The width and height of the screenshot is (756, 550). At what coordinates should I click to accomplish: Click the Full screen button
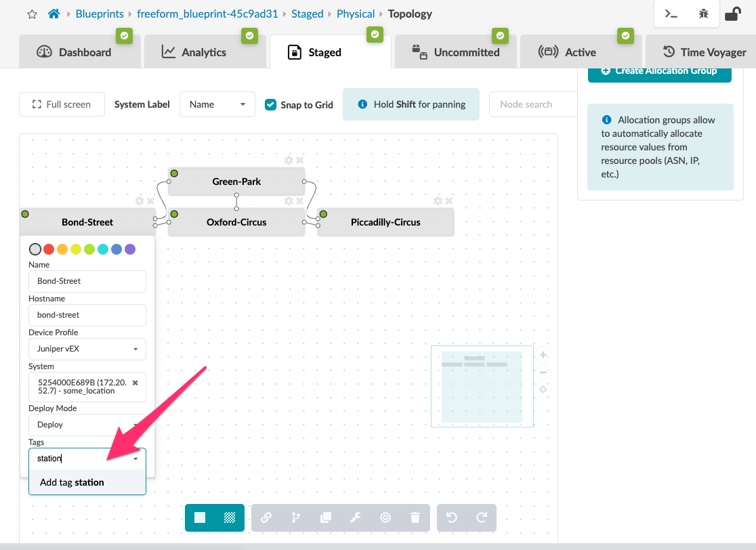pyautogui.click(x=62, y=104)
